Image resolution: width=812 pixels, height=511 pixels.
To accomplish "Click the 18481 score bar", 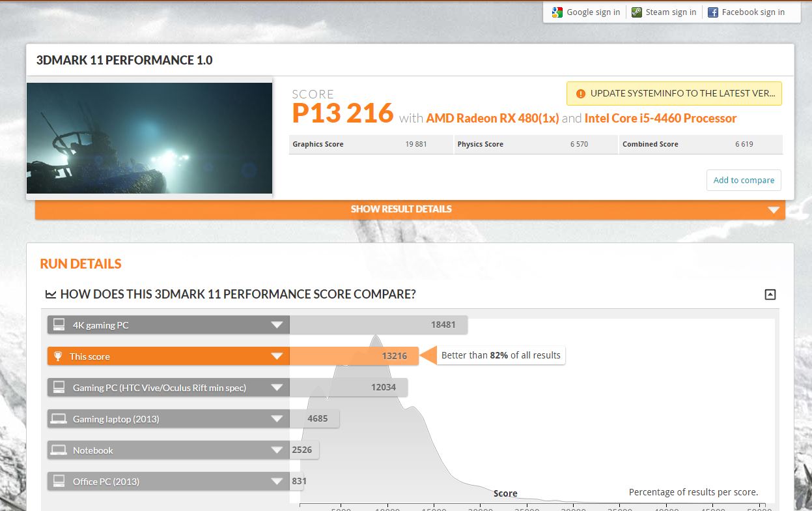I will click(378, 325).
